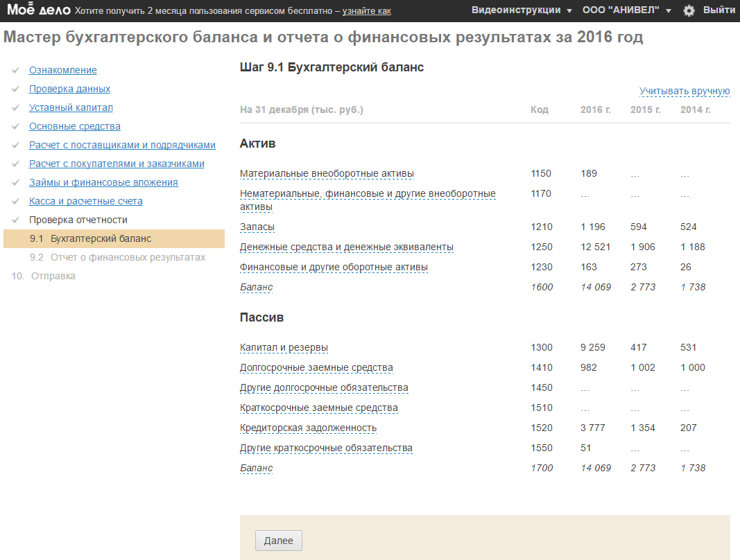Select 9.2 Отчет о финансовых результатах

point(117,257)
